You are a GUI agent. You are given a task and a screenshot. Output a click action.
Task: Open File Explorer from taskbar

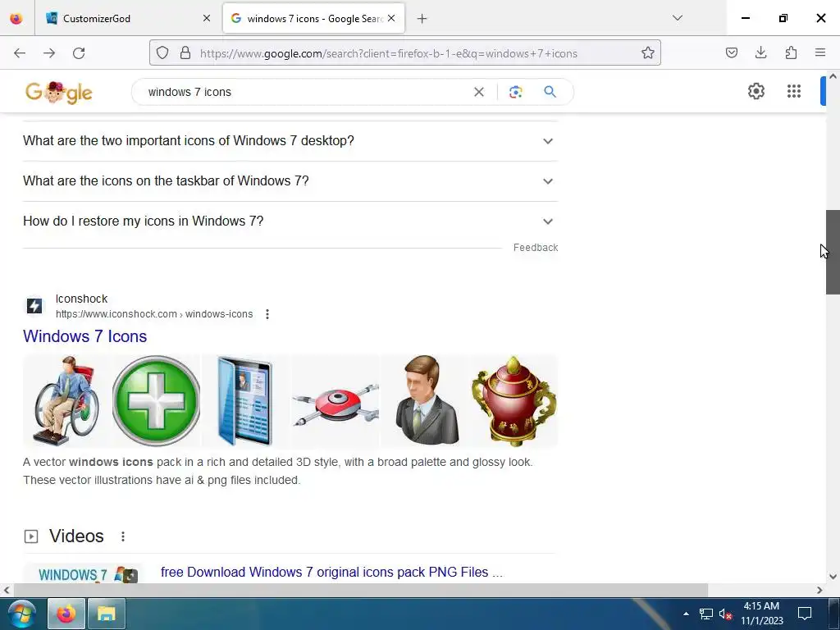(x=107, y=614)
